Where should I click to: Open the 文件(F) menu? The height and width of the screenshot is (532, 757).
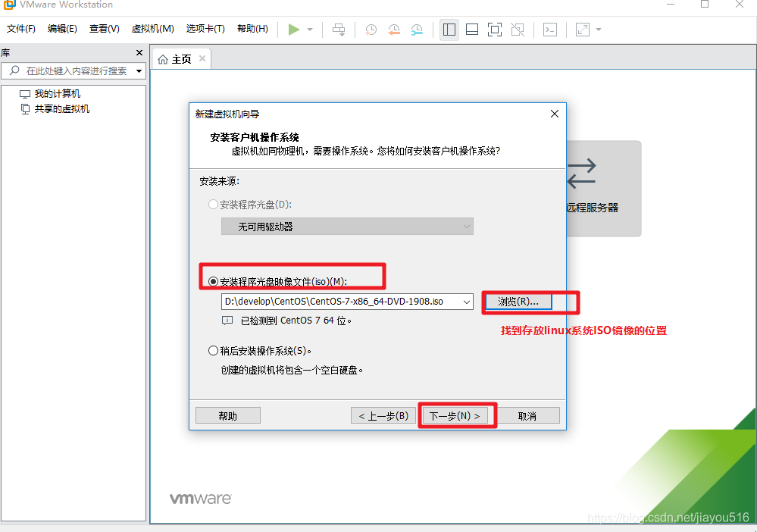tap(20, 29)
